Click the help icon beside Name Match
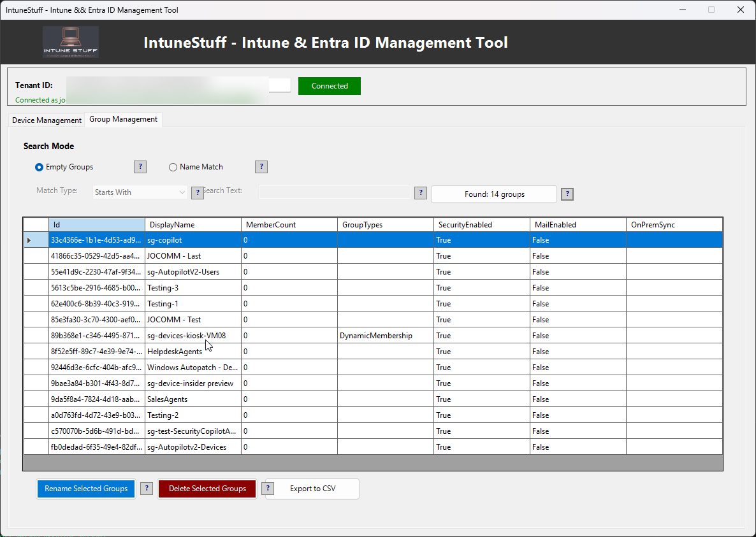Image resolution: width=756 pixels, height=537 pixels. point(261,167)
